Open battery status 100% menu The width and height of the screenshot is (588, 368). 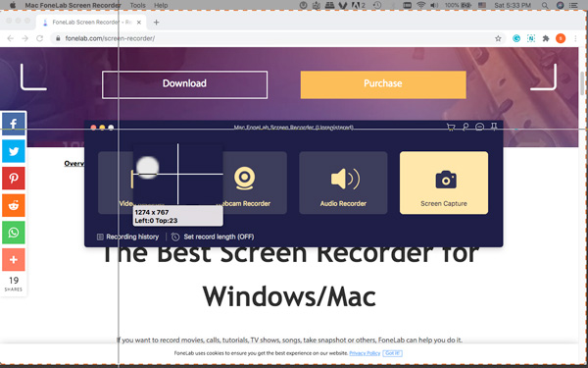pyautogui.click(x=458, y=5)
